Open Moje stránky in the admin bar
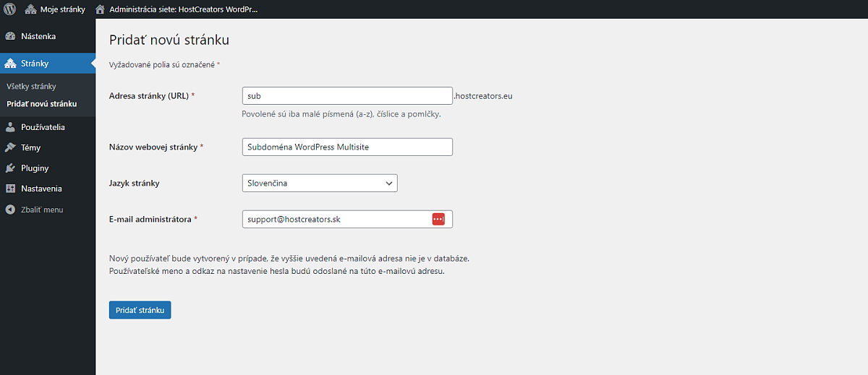868x375 pixels. tap(55, 9)
